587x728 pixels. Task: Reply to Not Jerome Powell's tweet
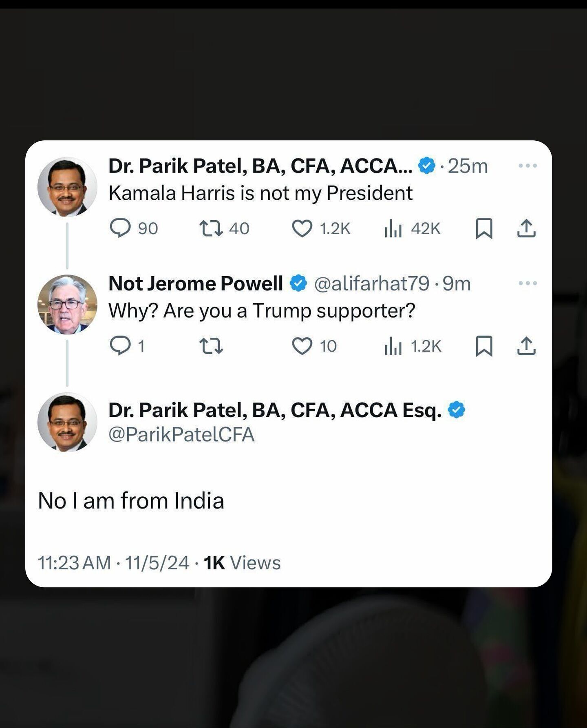coord(120,346)
